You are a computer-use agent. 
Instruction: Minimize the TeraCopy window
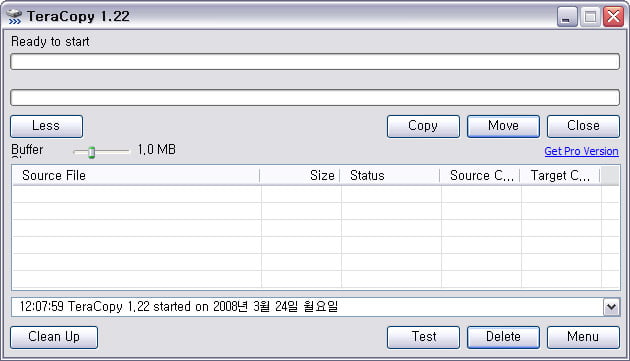click(x=567, y=17)
